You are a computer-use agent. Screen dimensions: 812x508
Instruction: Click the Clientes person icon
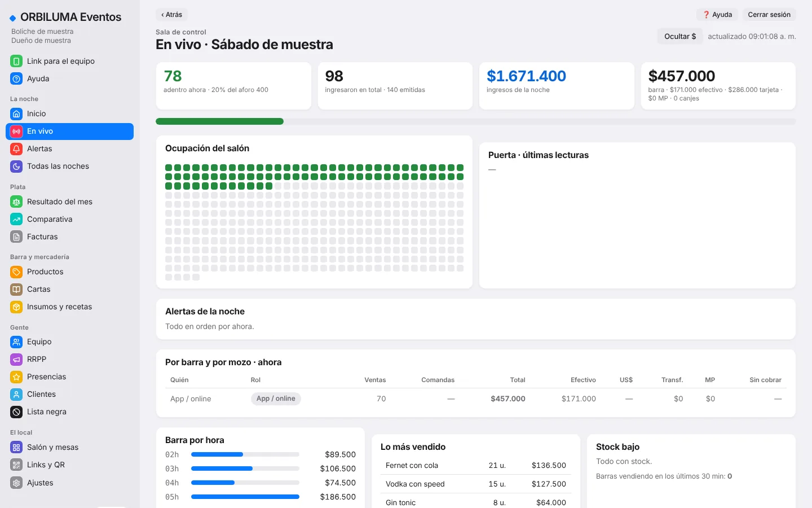(16, 394)
